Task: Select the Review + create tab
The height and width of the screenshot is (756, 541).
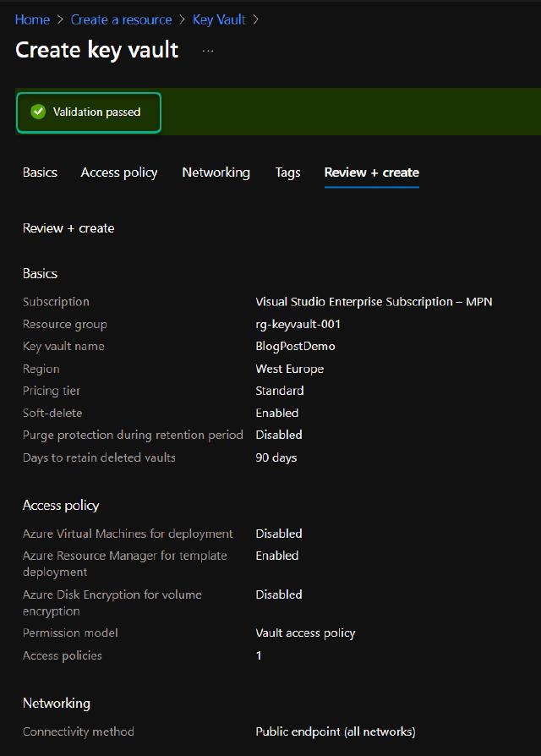Action: (x=371, y=173)
